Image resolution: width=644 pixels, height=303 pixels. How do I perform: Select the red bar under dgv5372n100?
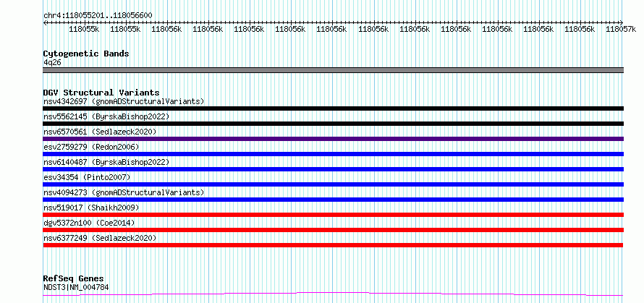[x=333, y=230]
